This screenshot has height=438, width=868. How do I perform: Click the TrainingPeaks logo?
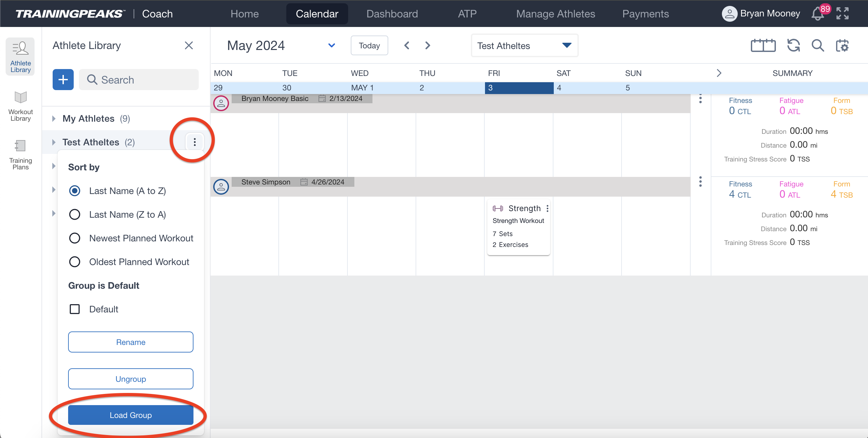70,14
